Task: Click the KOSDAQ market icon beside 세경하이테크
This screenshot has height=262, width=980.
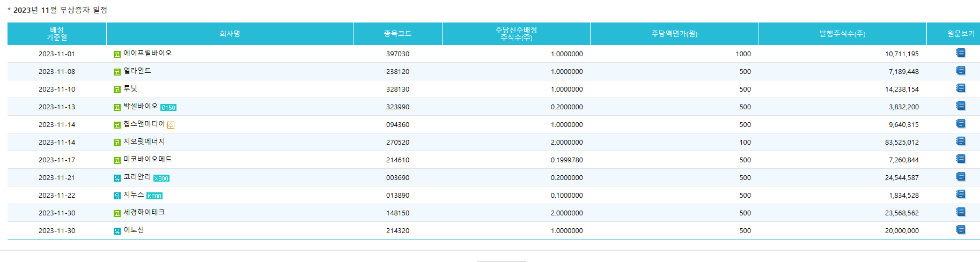Action: click(x=117, y=213)
